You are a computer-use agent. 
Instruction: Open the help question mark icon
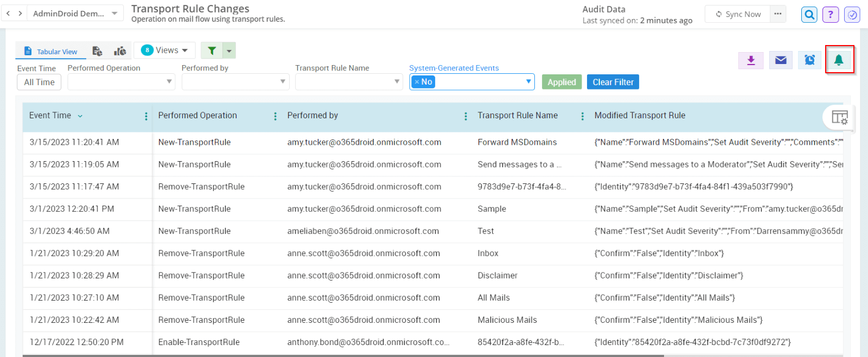pyautogui.click(x=831, y=15)
